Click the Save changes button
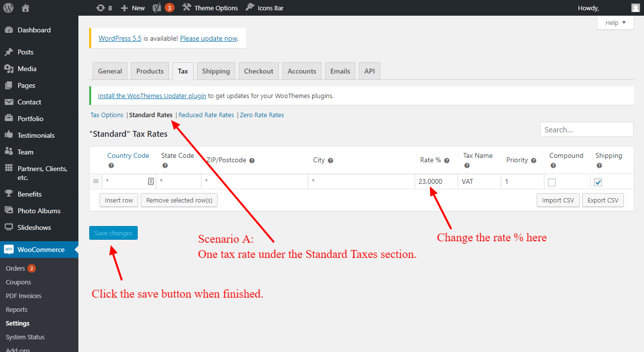The height and width of the screenshot is (352, 644). tap(114, 233)
